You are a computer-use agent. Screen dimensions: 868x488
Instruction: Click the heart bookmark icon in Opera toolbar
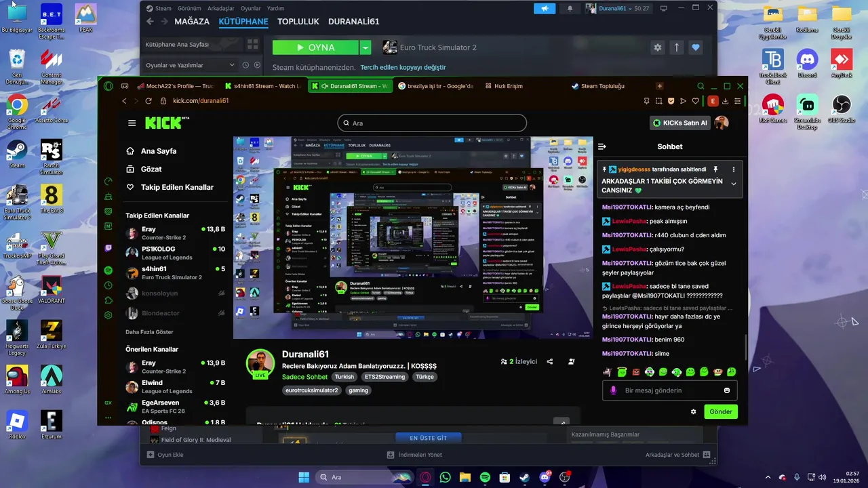695,101
